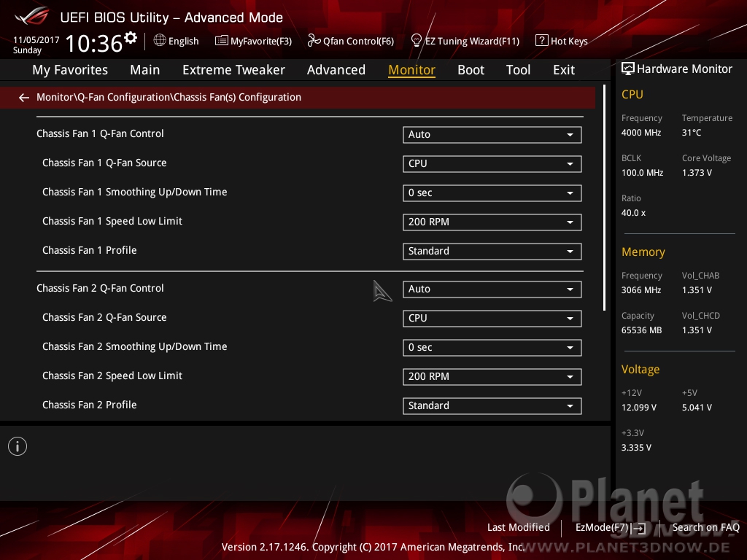Click the ROG logo icon
Image resolution: width=747 pixels, height=560 pixels.
(32, 16)
